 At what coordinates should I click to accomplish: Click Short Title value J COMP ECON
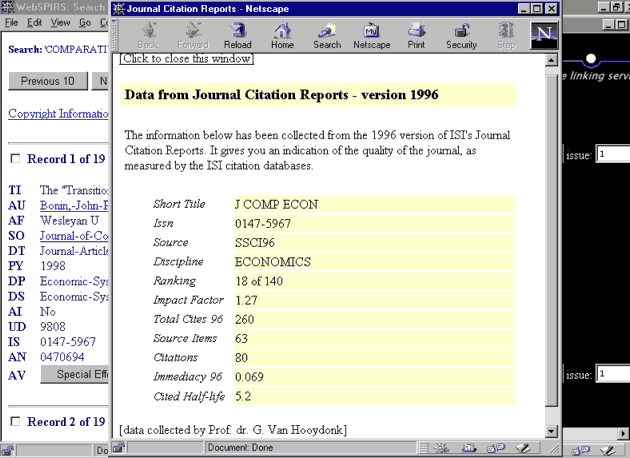click(276, 204)
